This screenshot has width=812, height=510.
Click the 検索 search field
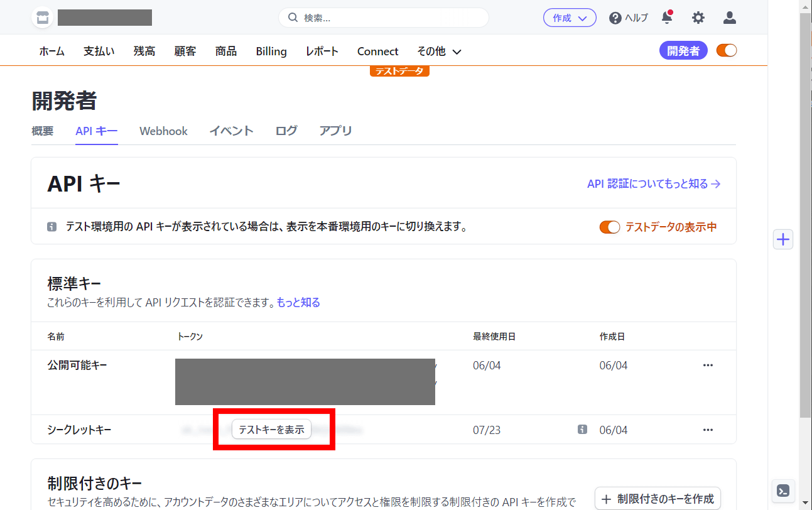click(384, 18)
